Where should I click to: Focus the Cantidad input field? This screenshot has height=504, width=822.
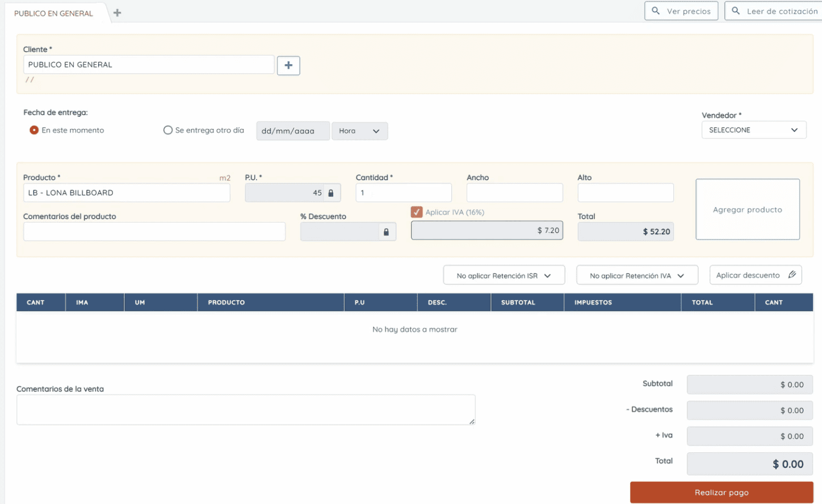[403, 193]
